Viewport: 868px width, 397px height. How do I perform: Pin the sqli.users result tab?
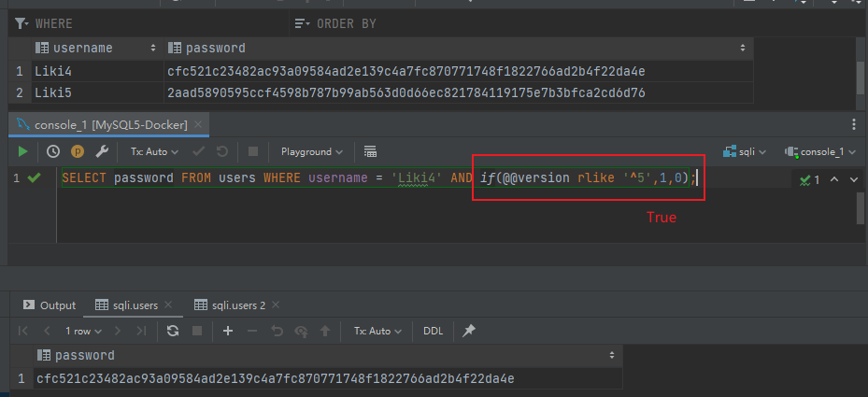click(x=469, y=331)
